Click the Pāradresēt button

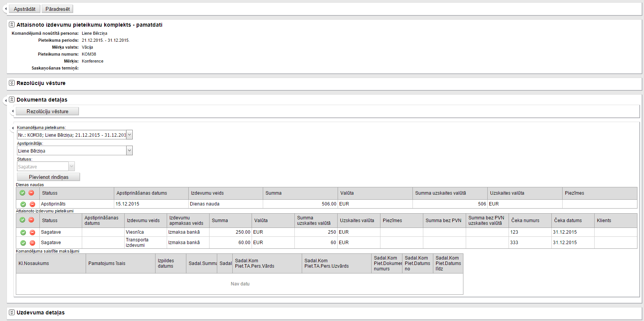tap(57, 9)
